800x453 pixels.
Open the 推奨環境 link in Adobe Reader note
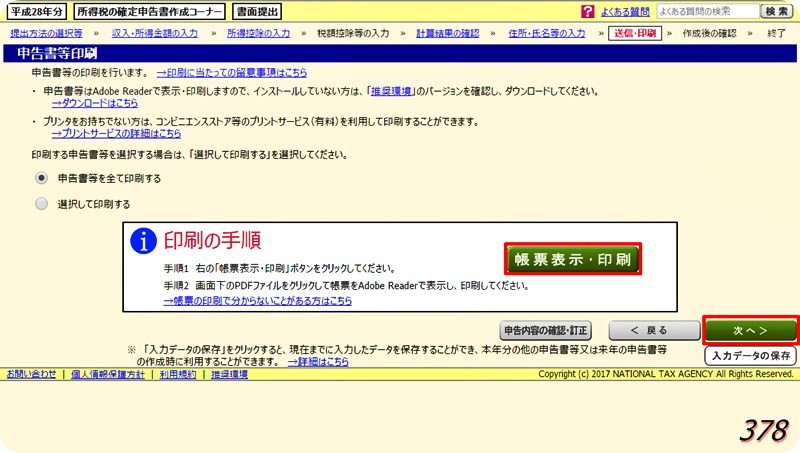pos(391,91)
